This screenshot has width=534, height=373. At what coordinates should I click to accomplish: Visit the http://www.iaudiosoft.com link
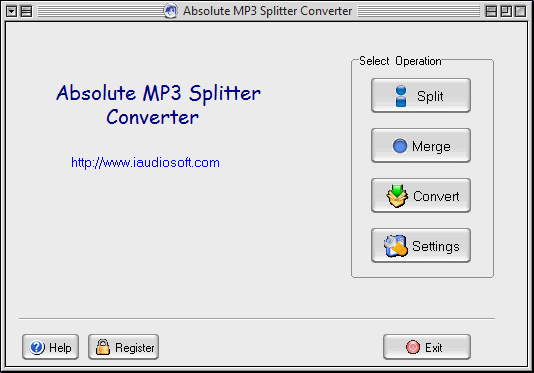click(145, 163)
